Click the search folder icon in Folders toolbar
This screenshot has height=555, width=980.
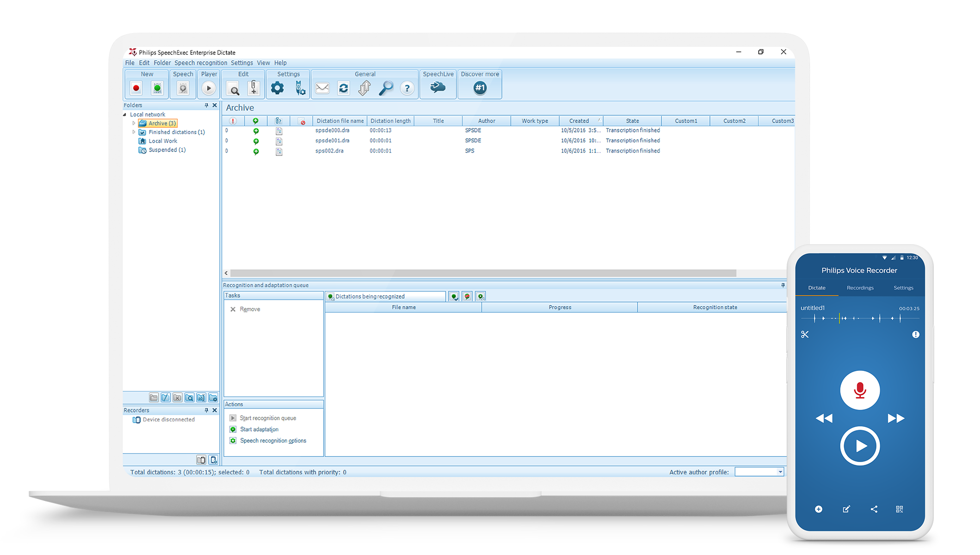(x=189, y=397)
